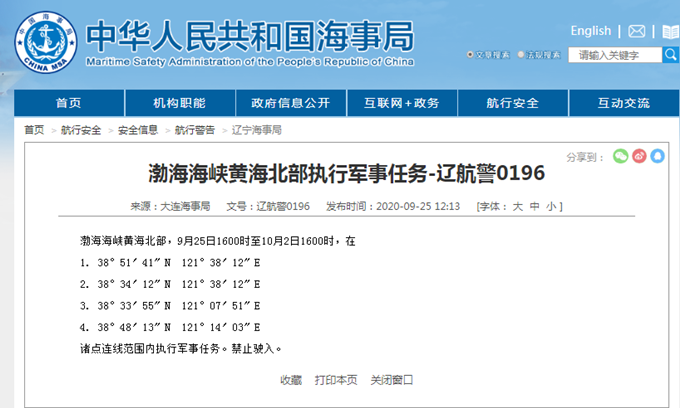Open the 互动交流 menu
The width and height of the screenshot is (680, 408).
pos(624,103)
